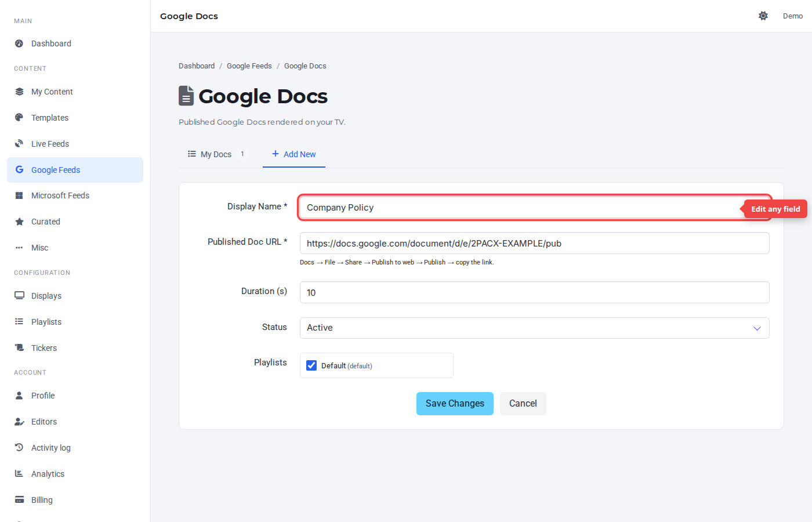Viewport: 812px width, 522px height.
Task: Open Tickers configuration
Action: [x=75, y=348]
